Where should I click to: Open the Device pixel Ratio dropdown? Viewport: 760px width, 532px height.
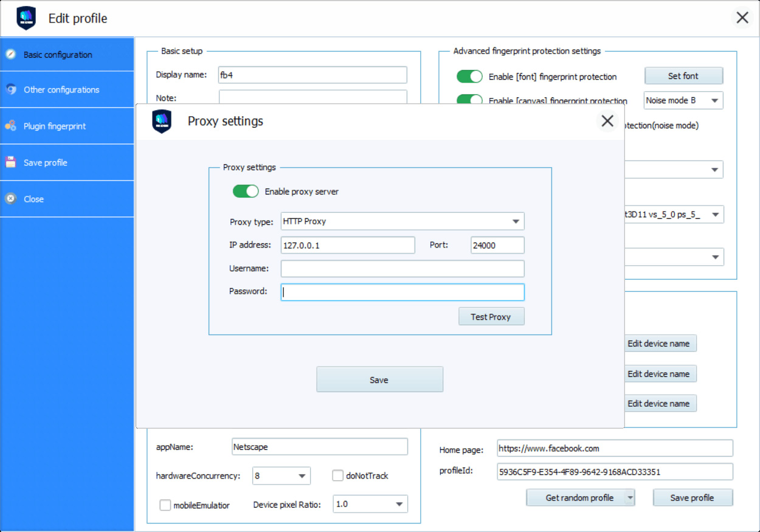coord(370,504)
